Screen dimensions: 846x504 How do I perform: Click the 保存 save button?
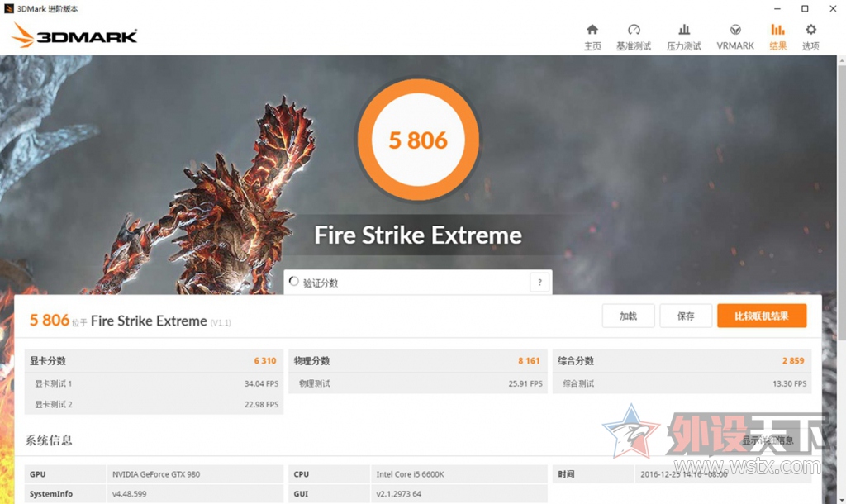click(x=686, y=316)
